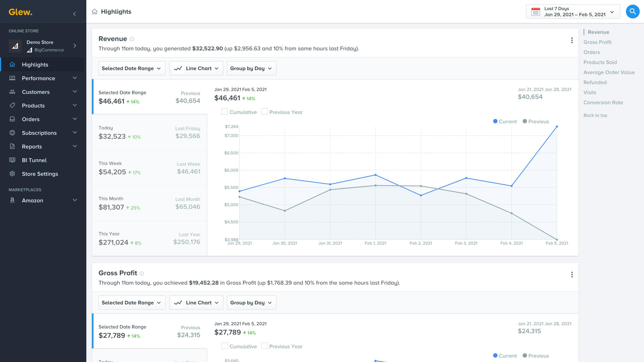Click the BI Tunnel icon
The width and height of the screenshot is (644, 362).
pyautogui.click(x=12, y=160)
